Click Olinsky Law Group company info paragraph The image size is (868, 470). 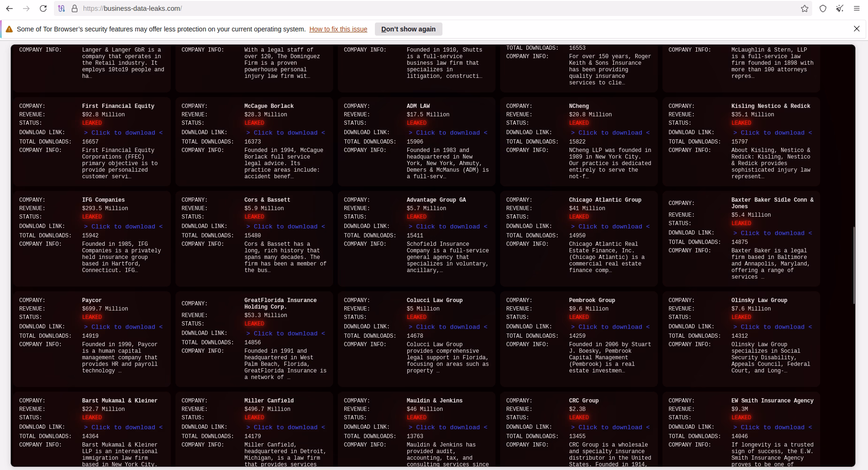tap(770, 357)
